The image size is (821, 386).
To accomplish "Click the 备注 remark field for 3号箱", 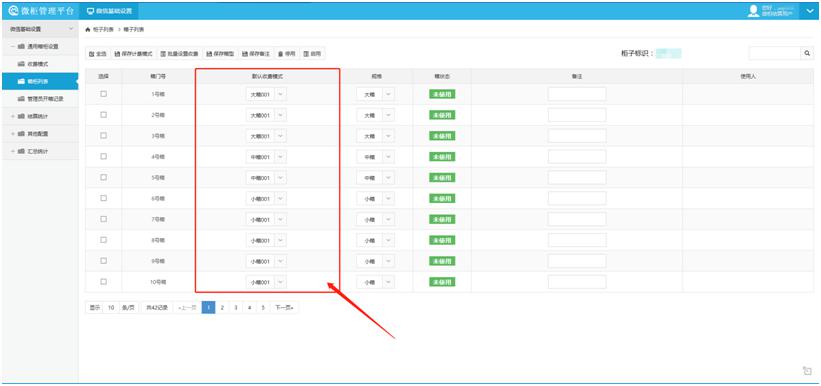I will (x=577, y=136).
